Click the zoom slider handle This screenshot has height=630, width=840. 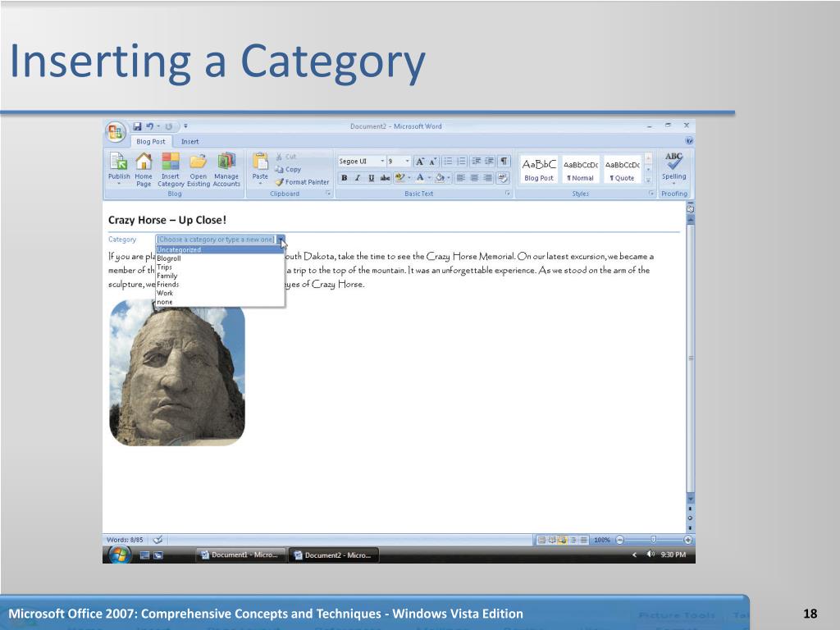coord(653,540)
